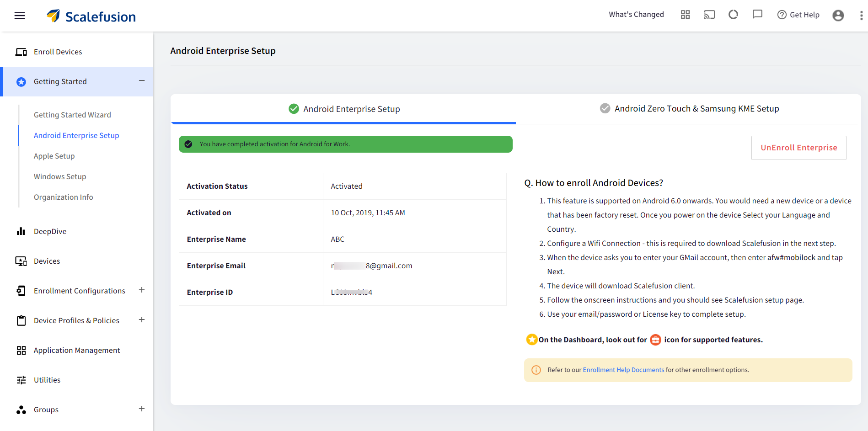Collapse the Getting Started section
Screen dimensions: 868x431
coord(142,81)
